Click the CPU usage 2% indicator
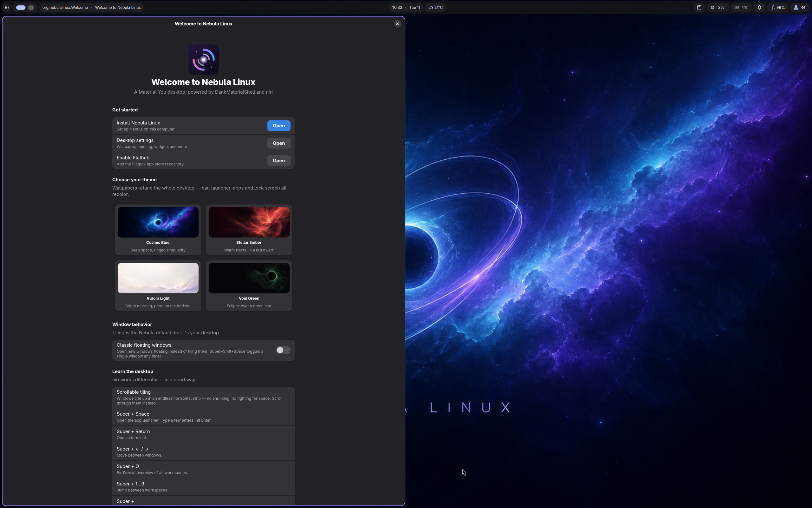Viewport: 812px width, 508px height. tap(717, 7)
